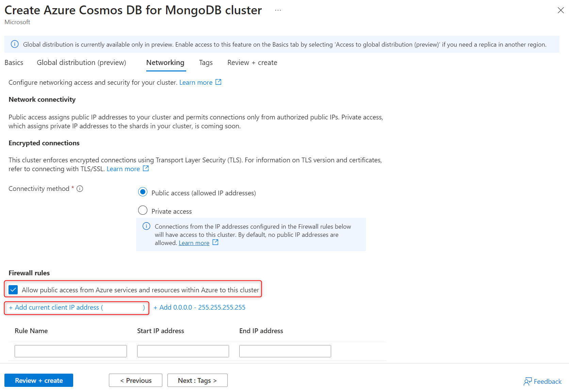
Task: Click the Encrypted connections heading
Action: [44, 143]
